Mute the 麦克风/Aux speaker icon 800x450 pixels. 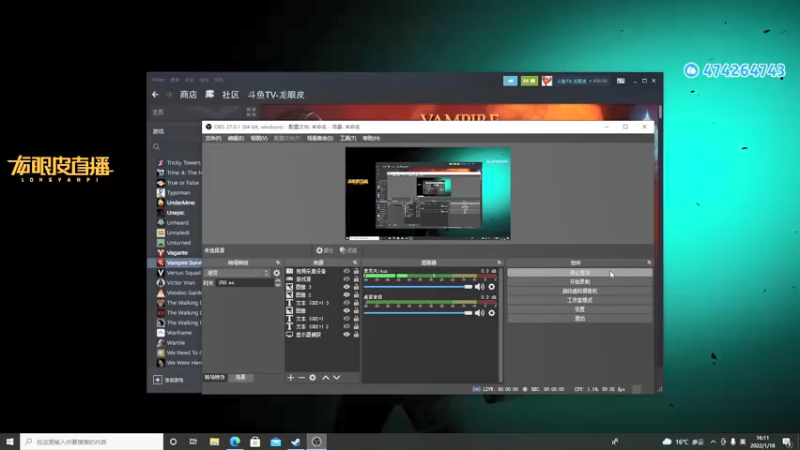(480, 287)
